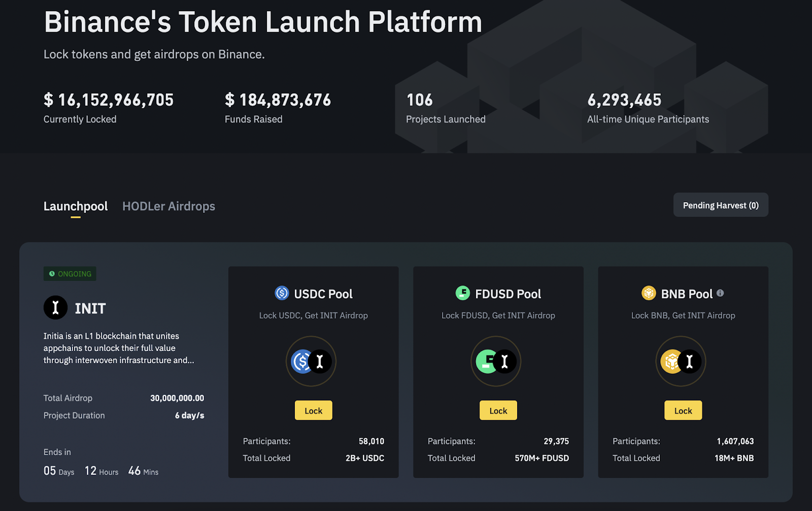Screen dimensions: 812x511
Task: Click the USDC coin icon in pool header
Action: tap(282, 293)
